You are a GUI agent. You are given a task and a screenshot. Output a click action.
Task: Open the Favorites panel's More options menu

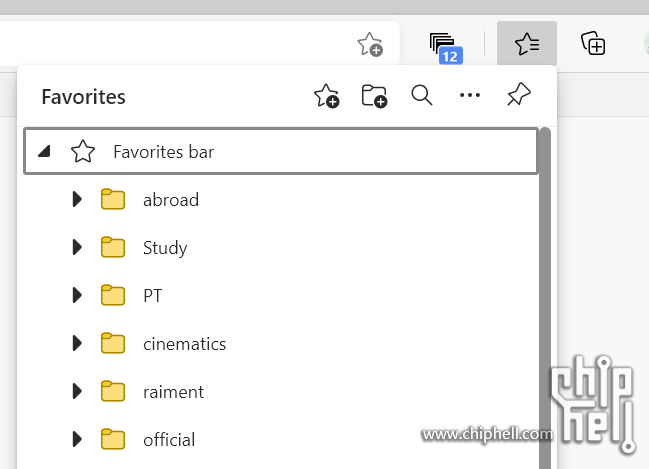[470, 95]
